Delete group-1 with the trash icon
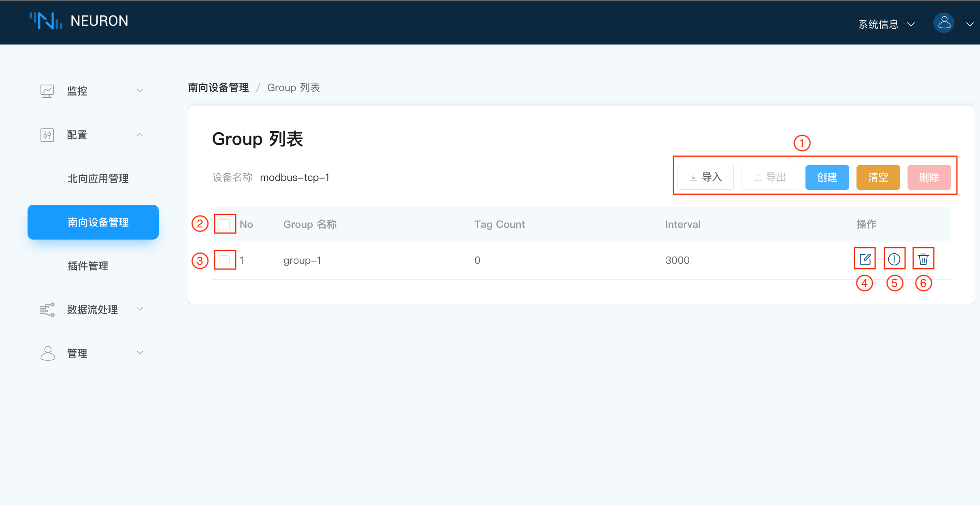 pos(923,259)
